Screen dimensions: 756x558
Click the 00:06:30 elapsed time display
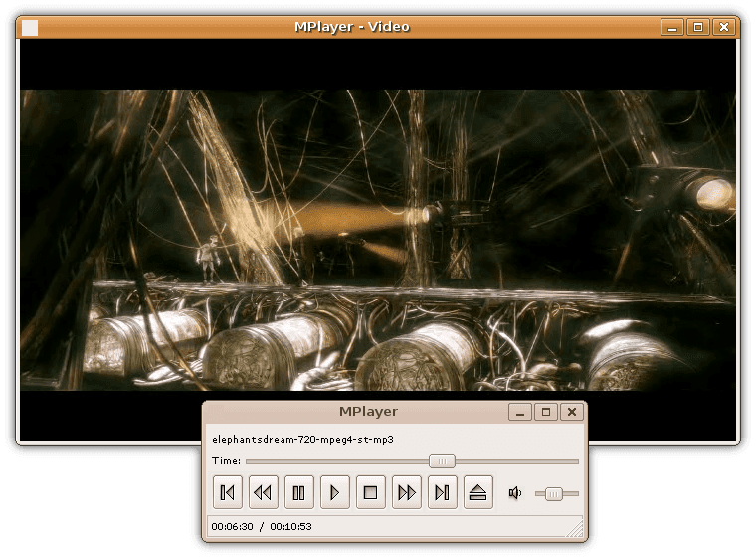232,526
